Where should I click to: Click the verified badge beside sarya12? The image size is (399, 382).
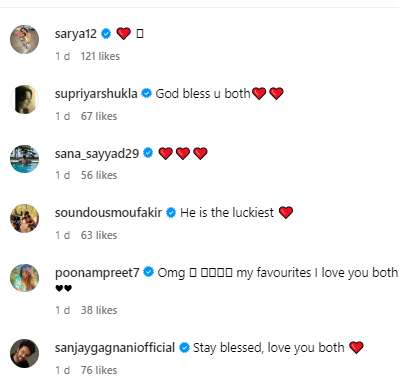(x=106, y=34)
